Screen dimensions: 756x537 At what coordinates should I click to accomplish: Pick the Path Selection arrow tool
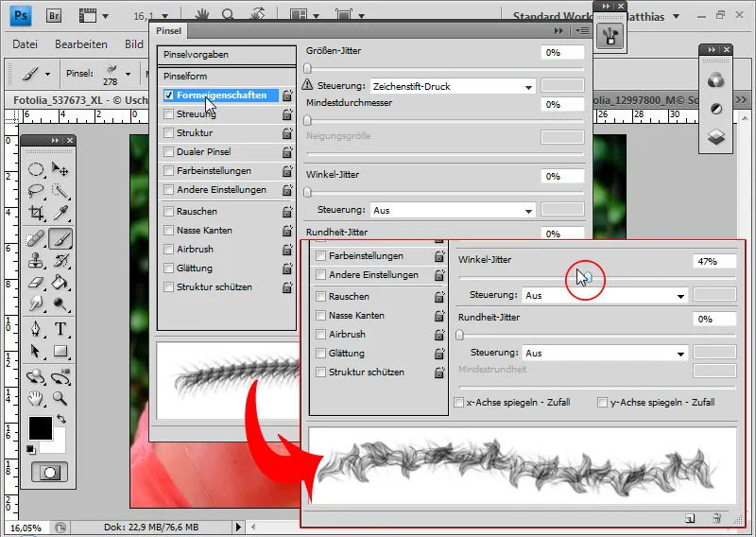coord(36,351)
